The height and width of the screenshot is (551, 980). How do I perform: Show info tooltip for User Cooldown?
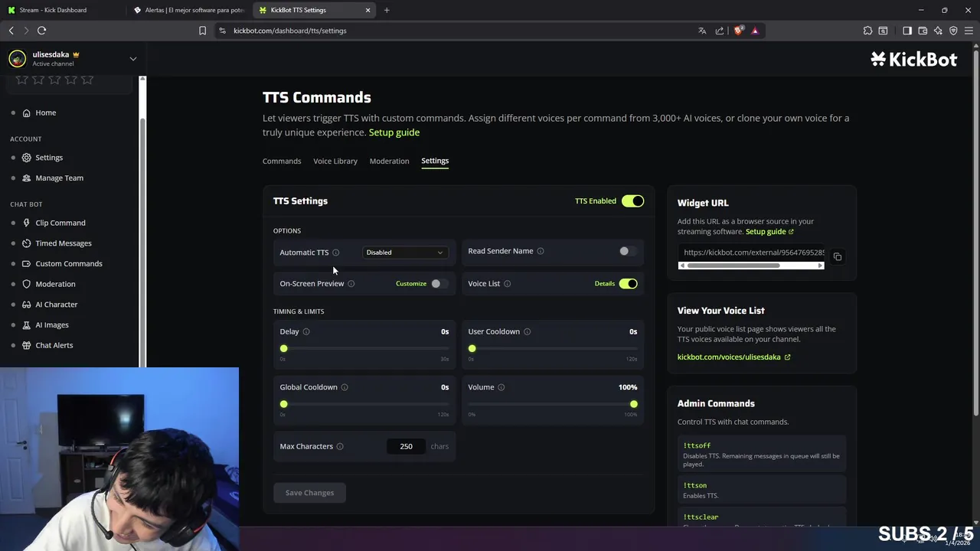528,332
